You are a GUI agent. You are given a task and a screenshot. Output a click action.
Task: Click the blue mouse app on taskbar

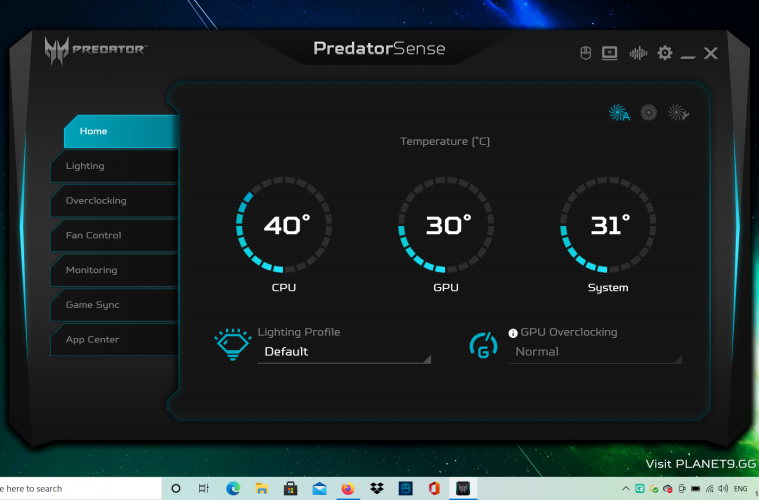pyautogui.click(x=406, y=488)
